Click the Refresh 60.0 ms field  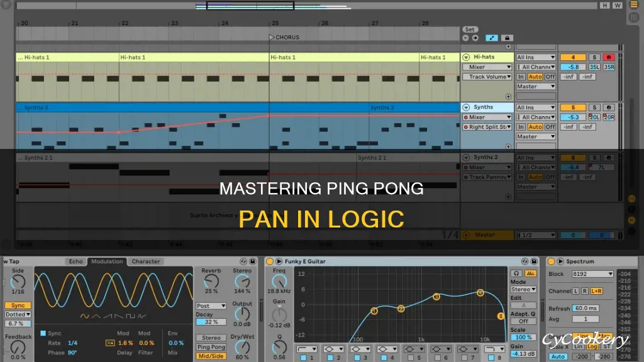(x=586, y=308)
